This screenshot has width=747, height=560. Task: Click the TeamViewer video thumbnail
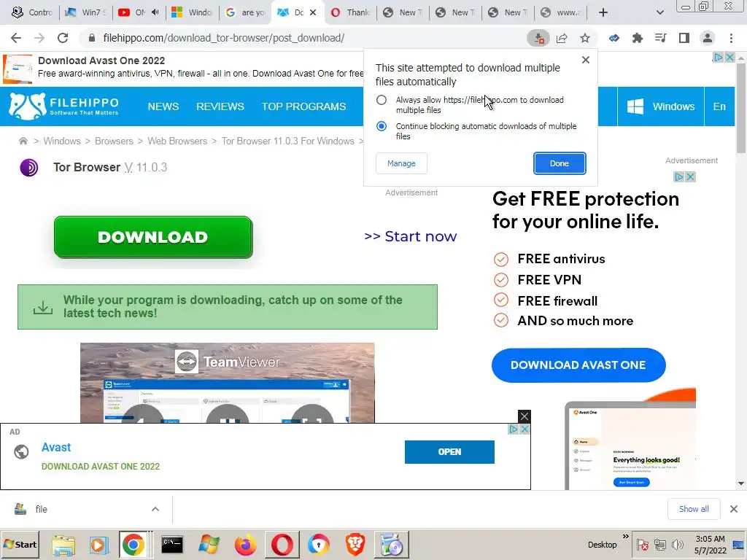(x=228, y=383)
